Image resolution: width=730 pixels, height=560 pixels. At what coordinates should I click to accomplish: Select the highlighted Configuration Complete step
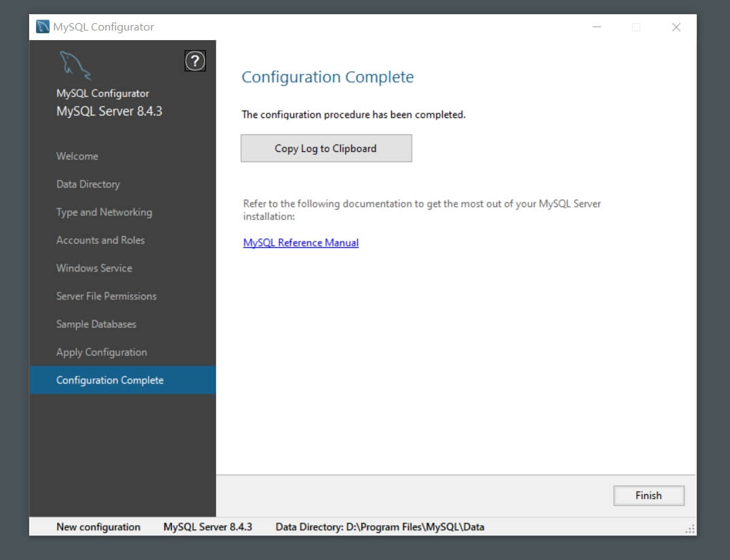pos(122,380)
